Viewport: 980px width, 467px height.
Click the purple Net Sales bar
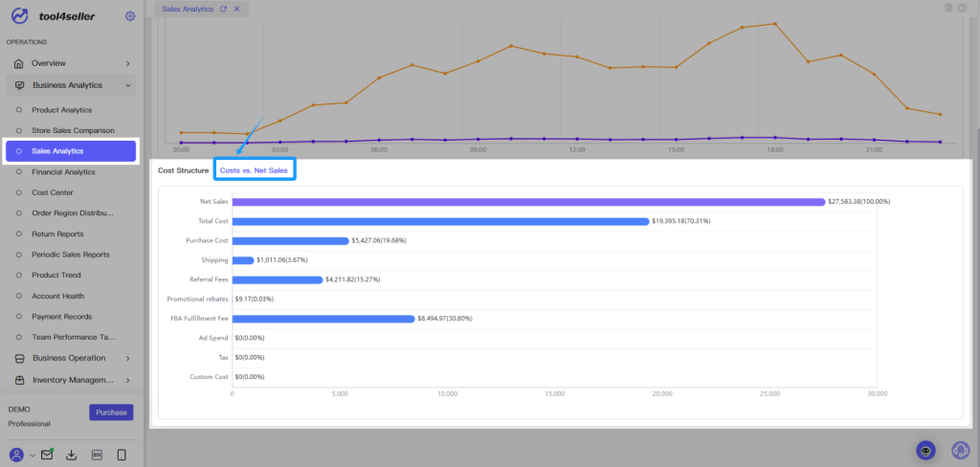[x=528, y=202]
